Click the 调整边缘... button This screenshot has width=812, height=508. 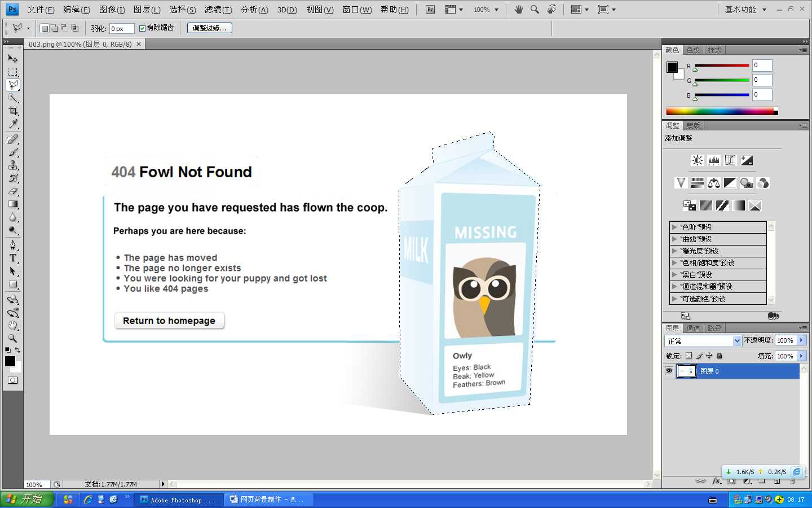(209, 28)
